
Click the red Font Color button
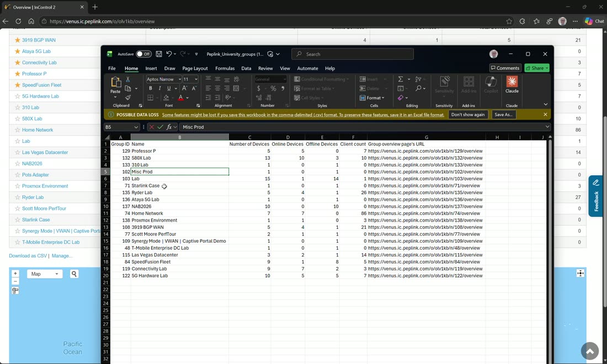(181, 98)
